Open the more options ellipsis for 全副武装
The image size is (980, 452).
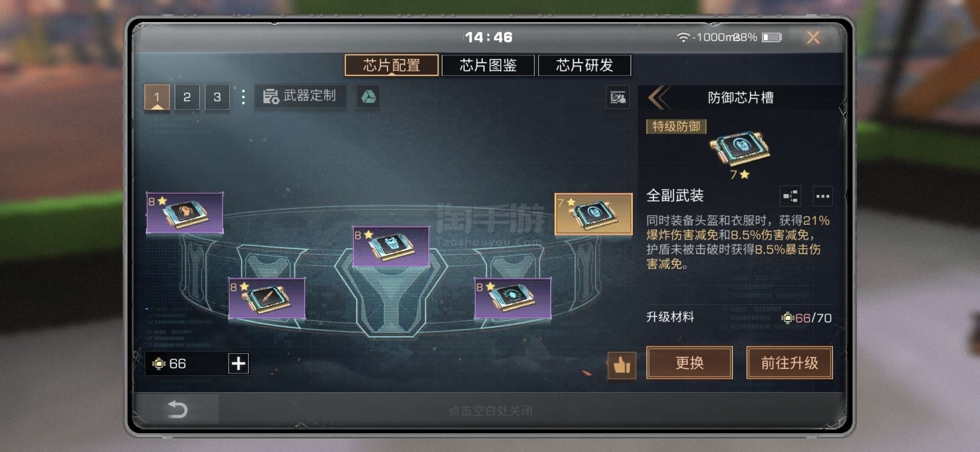(823, 196)
